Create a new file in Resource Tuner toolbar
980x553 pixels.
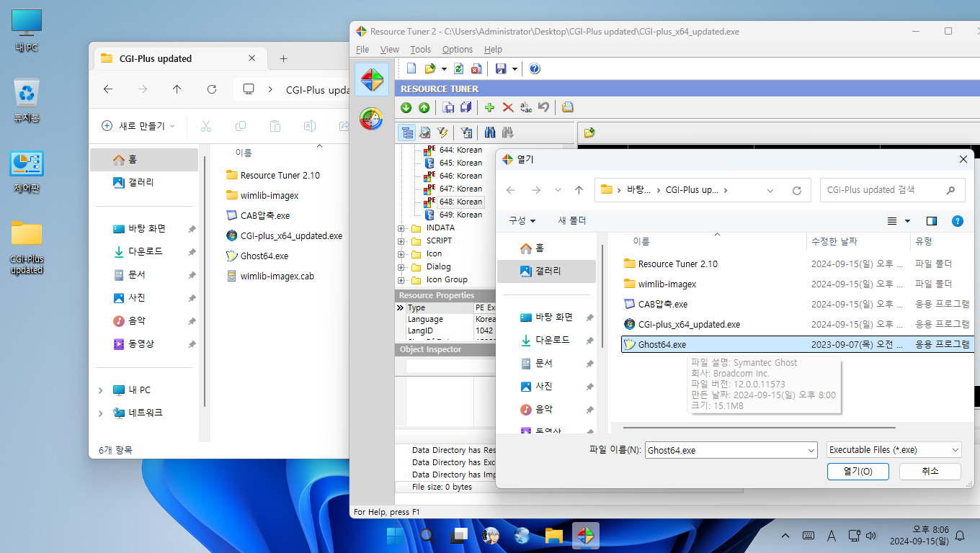point(411,68)
